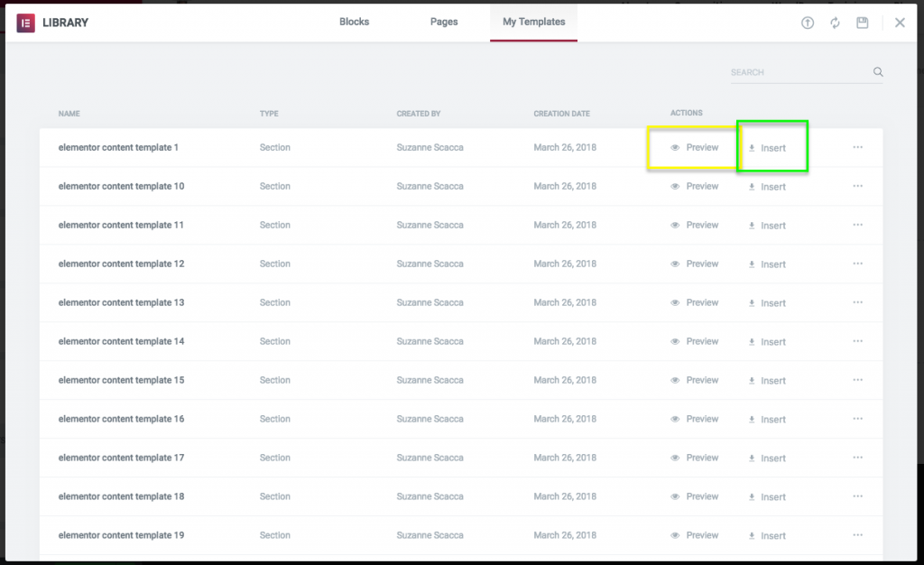Select the My Templates tab
924x565 pixels.
click(533, 22)
